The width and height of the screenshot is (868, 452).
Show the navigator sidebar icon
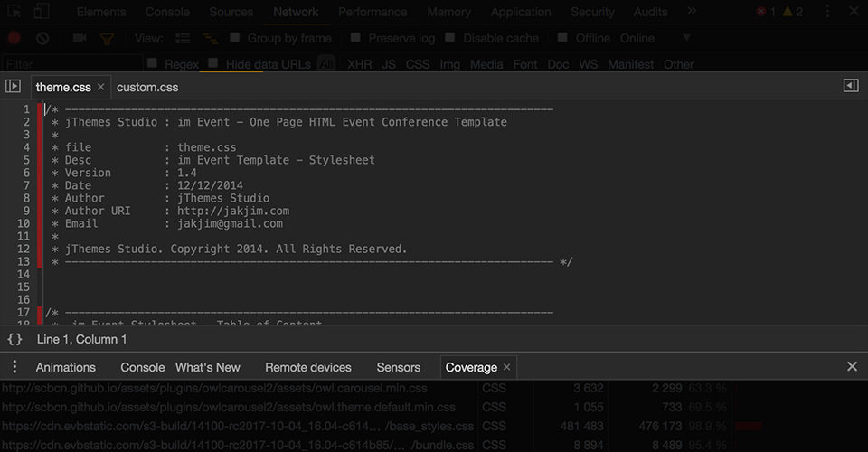click(x=13, y=86)
